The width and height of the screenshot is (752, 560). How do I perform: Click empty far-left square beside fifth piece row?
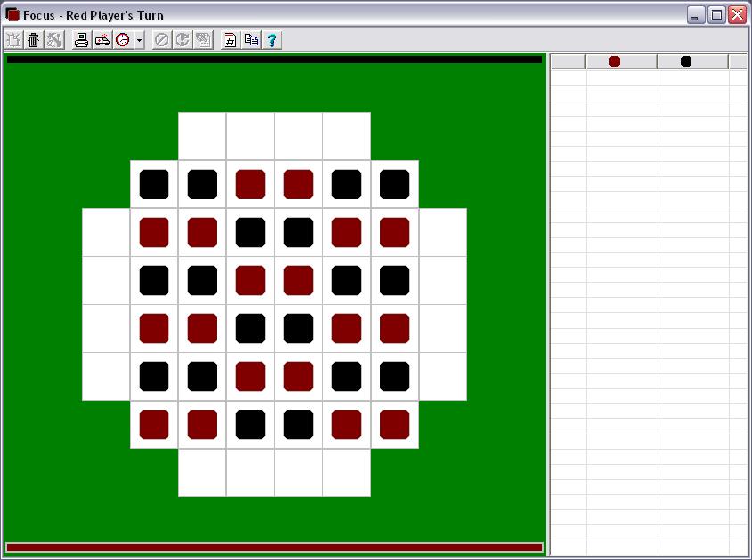pos(106,377)
